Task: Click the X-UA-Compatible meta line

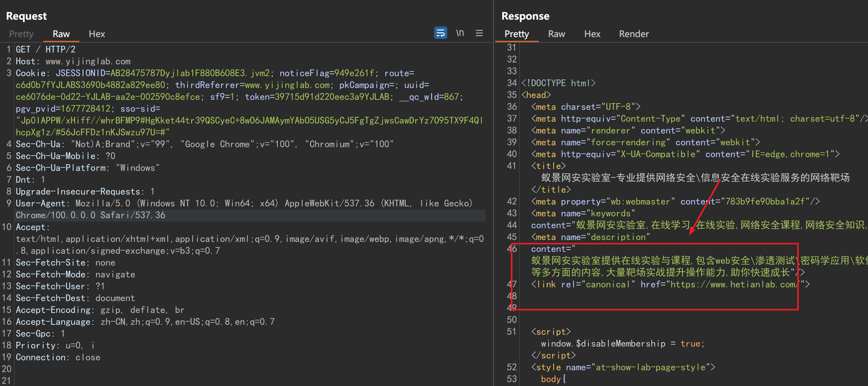Action: pos(685,154)
